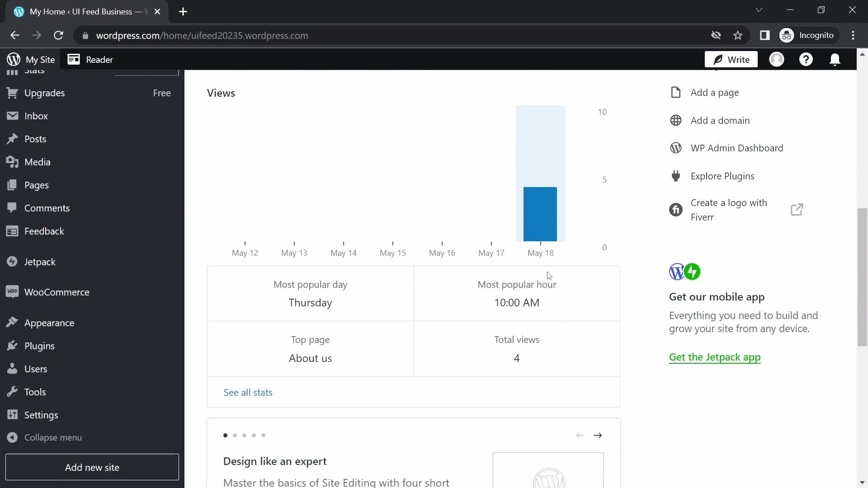The width and height of the screenshot is (868, 488).
Task: Open Posts from the sidebar
Action: [x=36, y=139]
